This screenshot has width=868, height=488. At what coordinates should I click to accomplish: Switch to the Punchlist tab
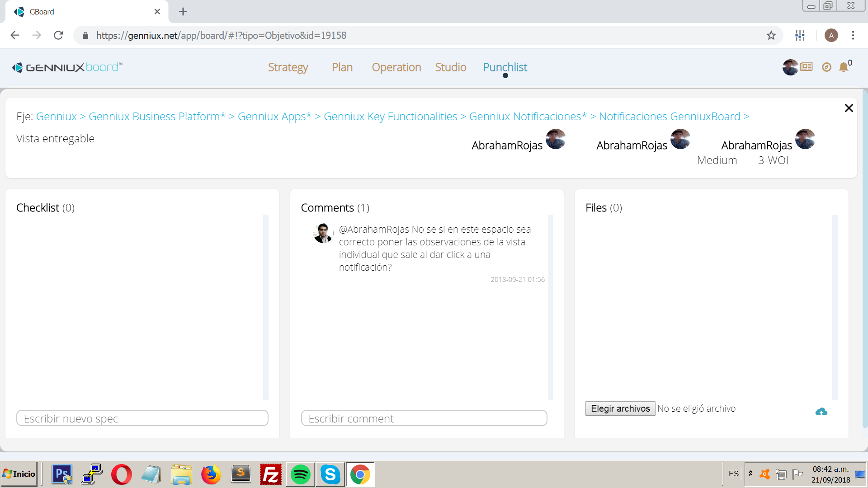[505, 67]
